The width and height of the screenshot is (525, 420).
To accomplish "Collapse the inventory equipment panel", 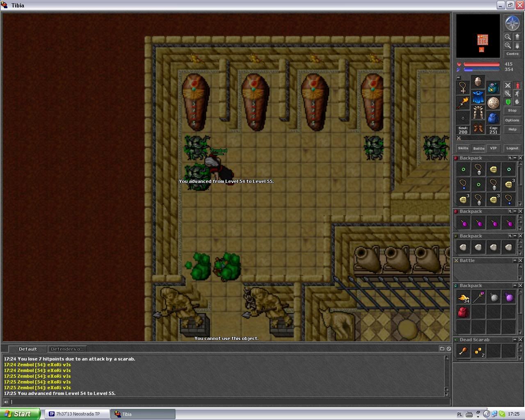I will (x=459, y=78).
